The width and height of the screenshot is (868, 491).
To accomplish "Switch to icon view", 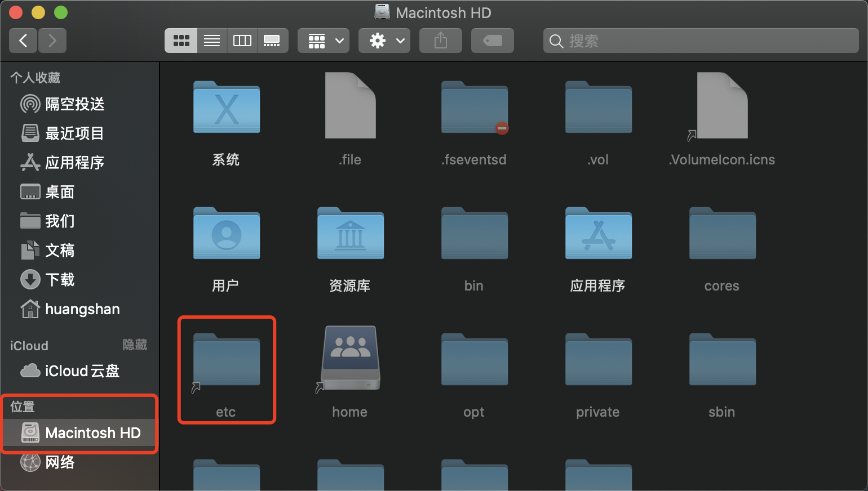I will click(181, 41).
